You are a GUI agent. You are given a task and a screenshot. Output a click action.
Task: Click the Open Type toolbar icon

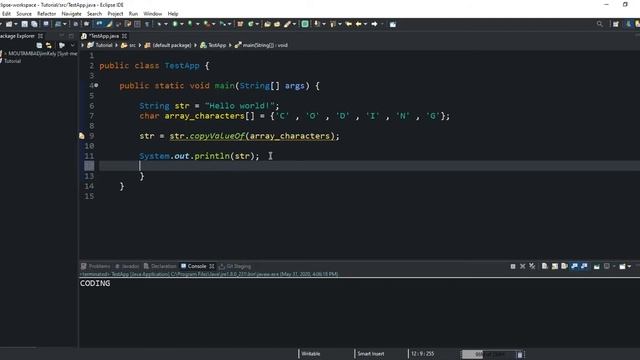click(x=267, y=24)
